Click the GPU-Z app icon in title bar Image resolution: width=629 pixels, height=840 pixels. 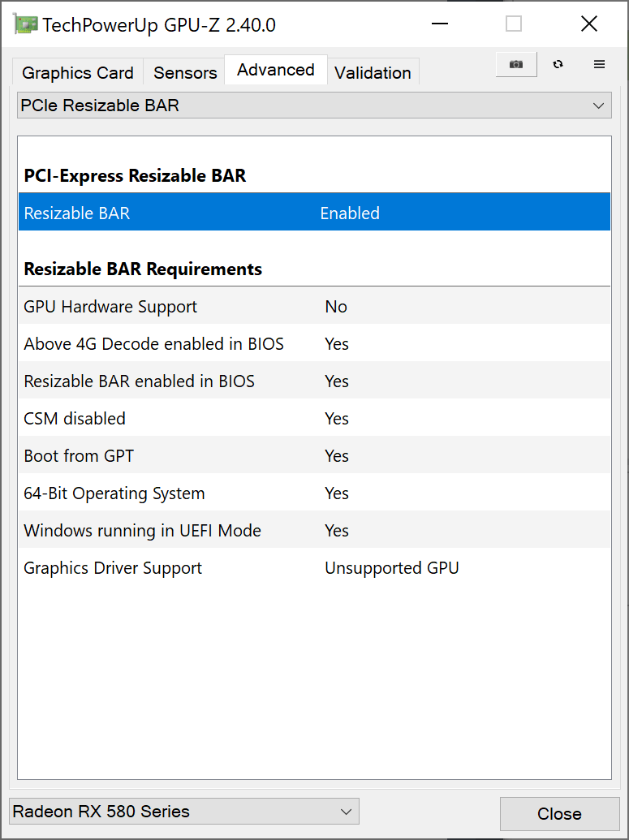point(25,24)
